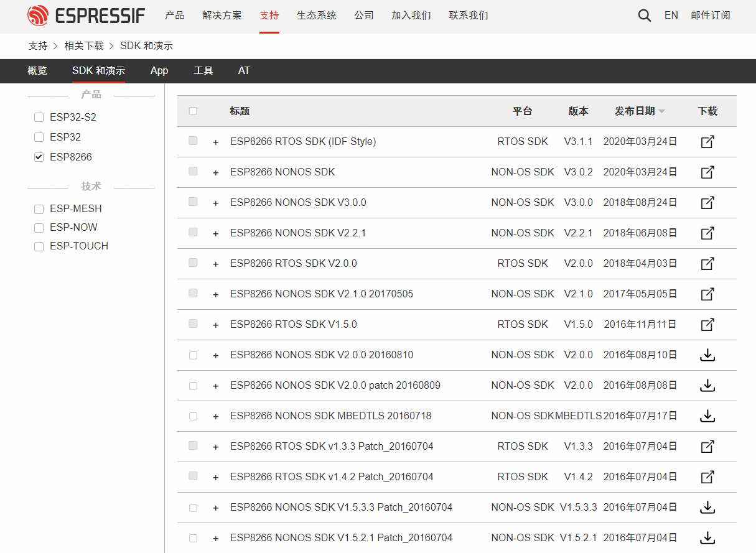Expand the RTOS SDK (IDF Style) row
The width and height of the screenshot is (756, 553).
[216, 142]
